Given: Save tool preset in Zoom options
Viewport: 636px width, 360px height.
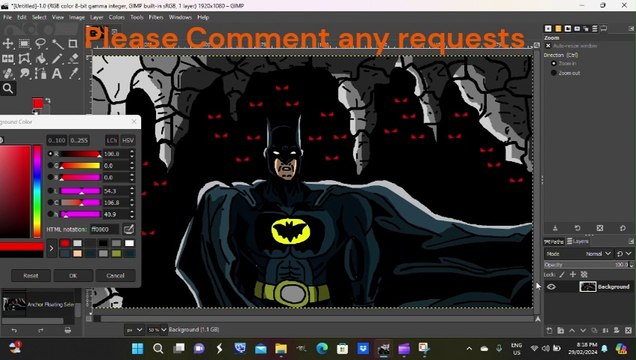Looking at the screenshot, I should point(555,228).
